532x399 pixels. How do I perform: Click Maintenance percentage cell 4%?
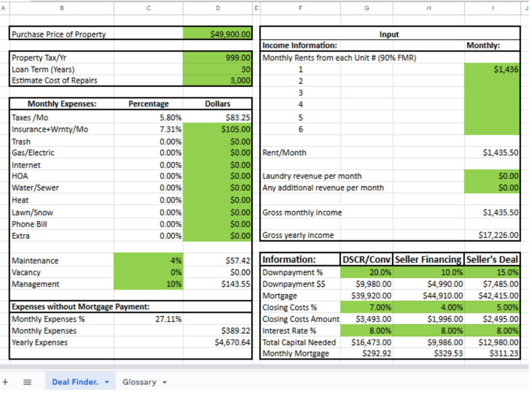pyautogui.click(x=148, y=261)
